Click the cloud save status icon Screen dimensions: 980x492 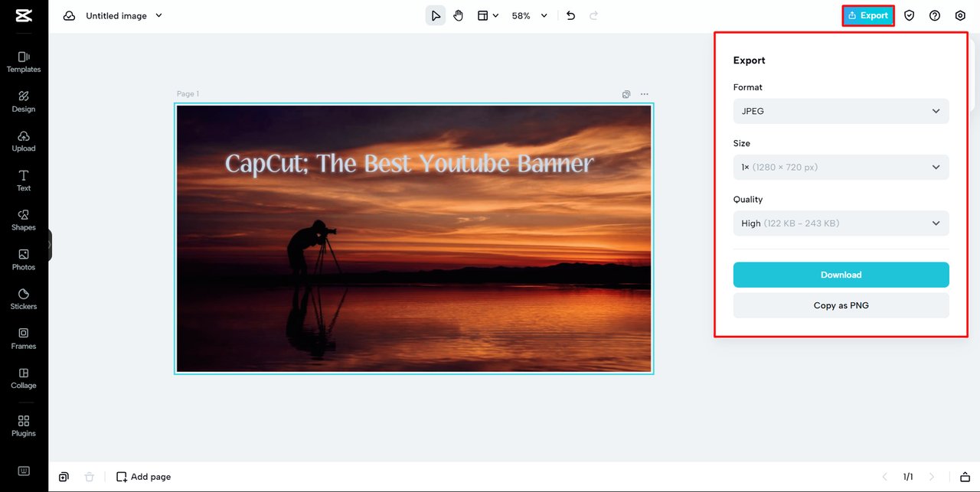[x=69, y=15]
